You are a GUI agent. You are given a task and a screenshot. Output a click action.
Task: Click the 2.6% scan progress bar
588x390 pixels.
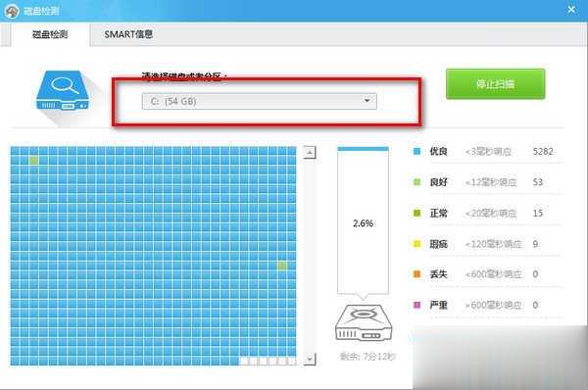tap(363, 220)
